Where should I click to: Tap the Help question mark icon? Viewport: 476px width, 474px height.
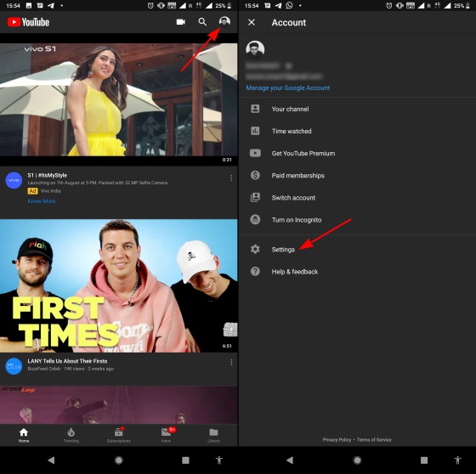255,271
